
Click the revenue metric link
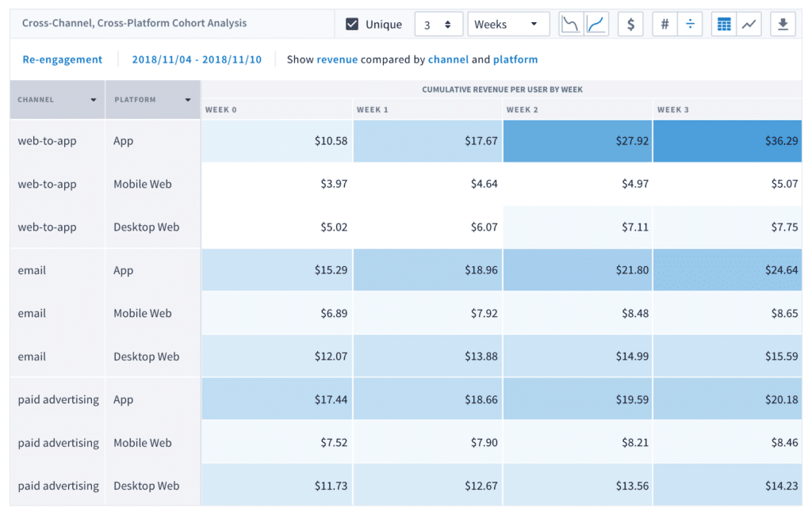pos(337,59)
